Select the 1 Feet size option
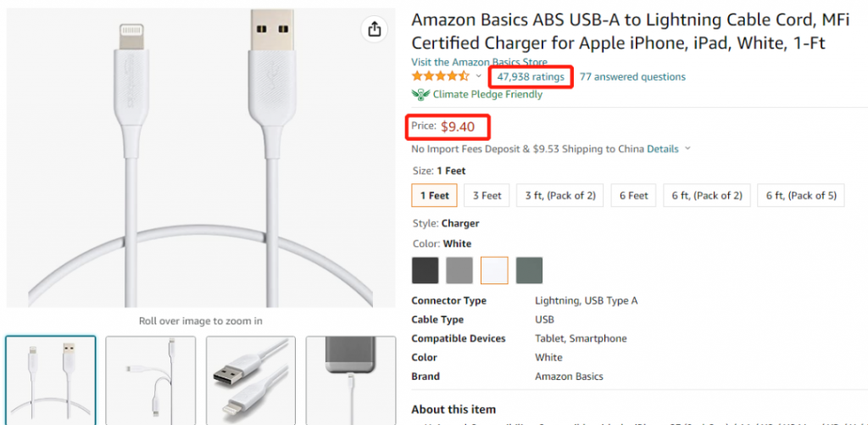868x425 pixels. 435,196
